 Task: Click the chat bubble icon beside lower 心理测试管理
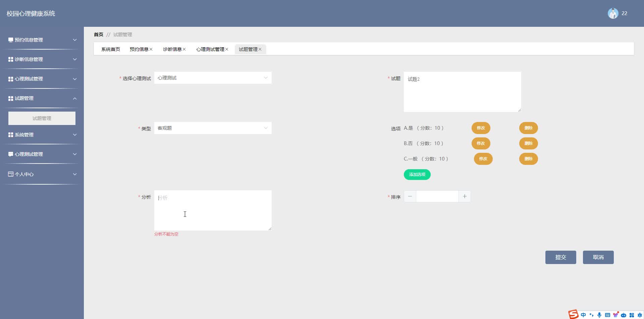11,154
